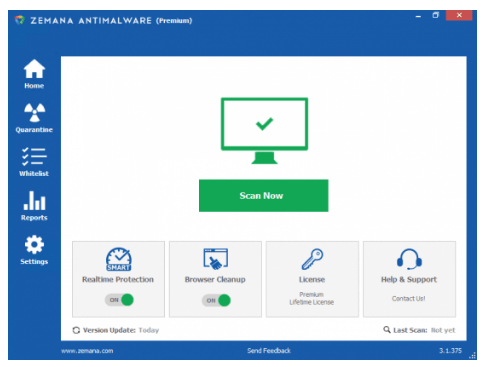Open the Whitelist checklist icon
This screenshot has width=484, height=367.
click(x=34, y=157)
